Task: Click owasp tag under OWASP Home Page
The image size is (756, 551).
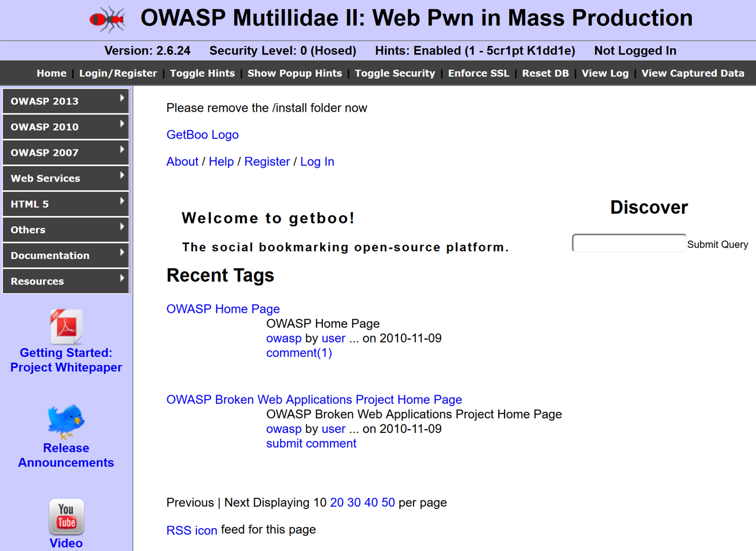Action: tap(283, 338)
